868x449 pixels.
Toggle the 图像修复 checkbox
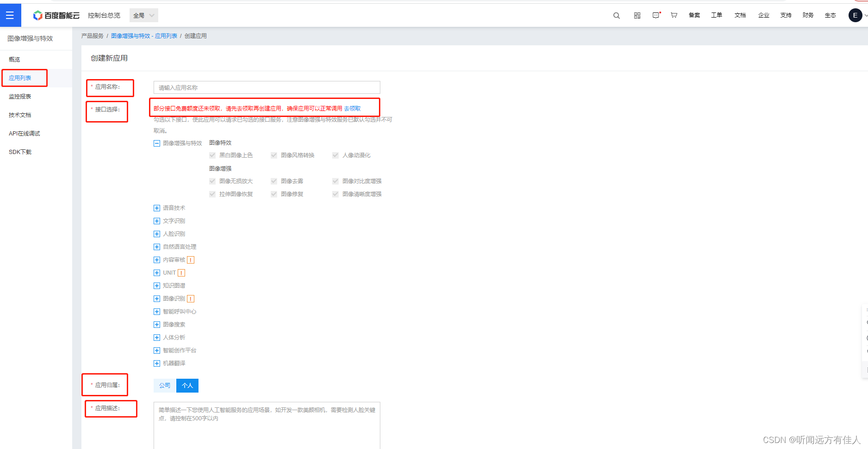(274, 194)
